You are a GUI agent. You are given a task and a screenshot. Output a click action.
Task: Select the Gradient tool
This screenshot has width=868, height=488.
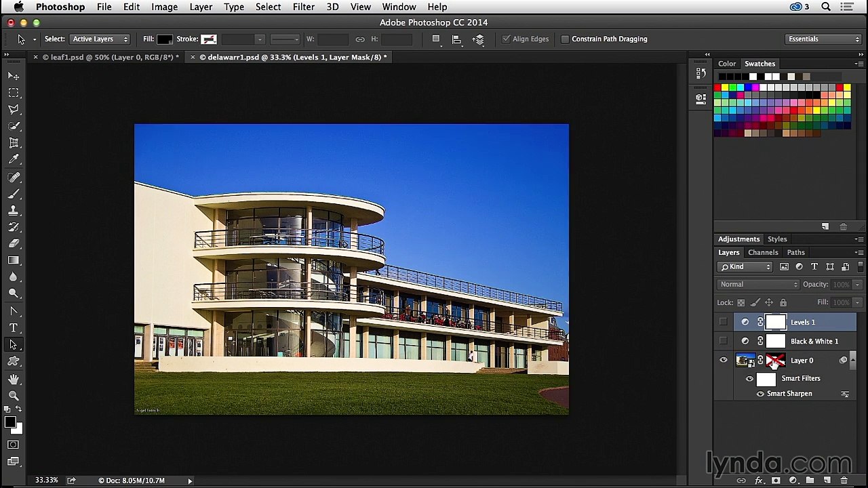14,260
